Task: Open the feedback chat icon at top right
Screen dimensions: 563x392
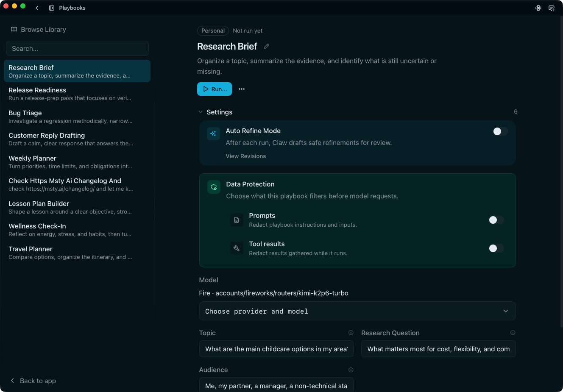Action: [552, 8]
